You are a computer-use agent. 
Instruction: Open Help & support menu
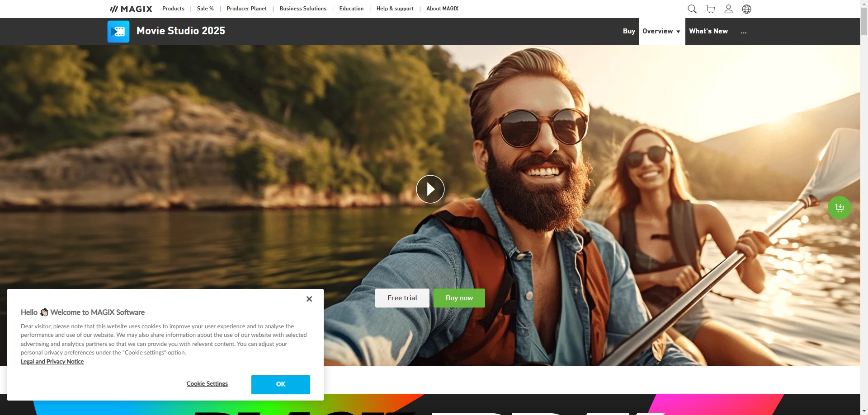395,9
